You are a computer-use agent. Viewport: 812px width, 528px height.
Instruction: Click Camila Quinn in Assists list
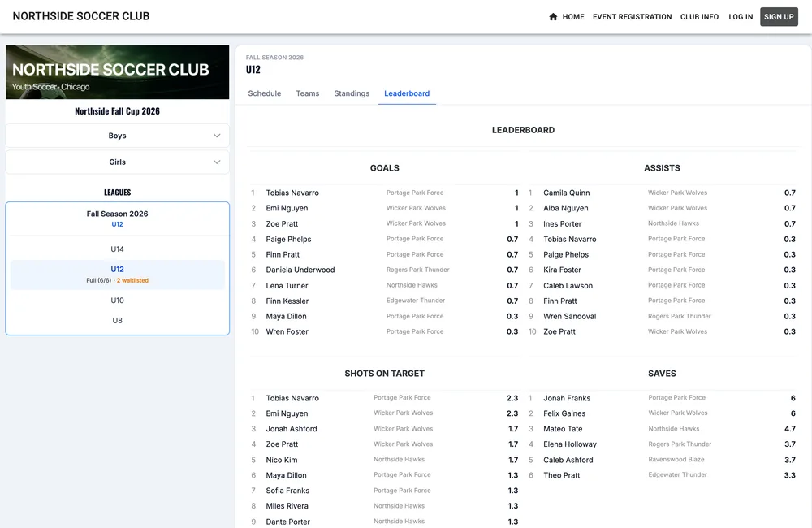pyautogui.click(x=567, y=193)
